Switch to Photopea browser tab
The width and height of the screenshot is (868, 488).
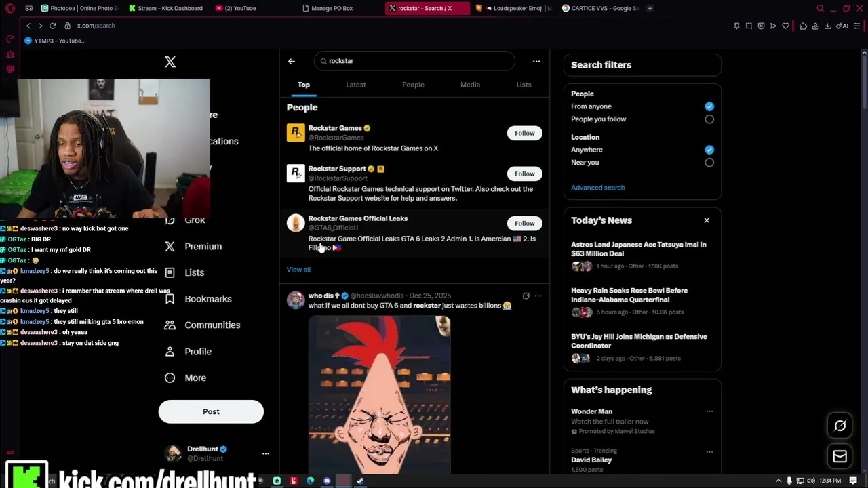pos(79,8)
